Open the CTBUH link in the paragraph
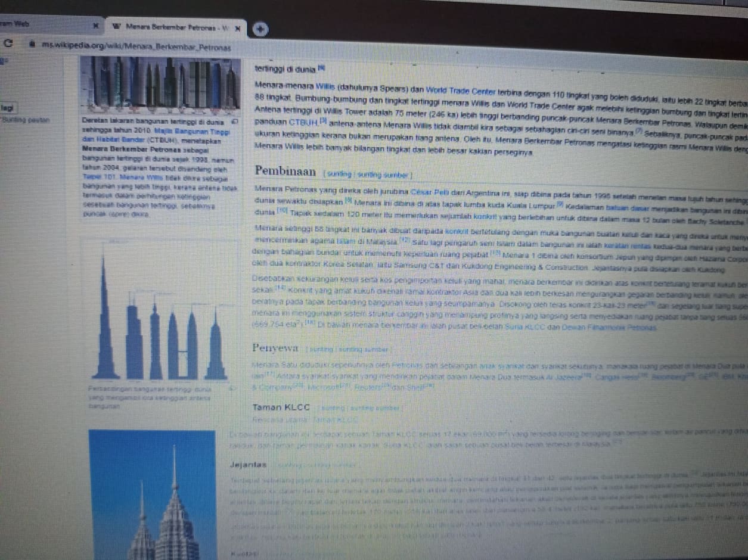 pos(303,123)
